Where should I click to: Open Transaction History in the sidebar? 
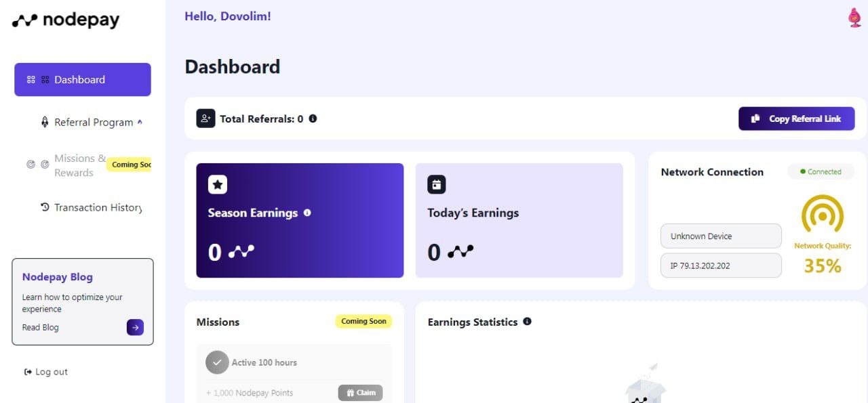point(92,207)
